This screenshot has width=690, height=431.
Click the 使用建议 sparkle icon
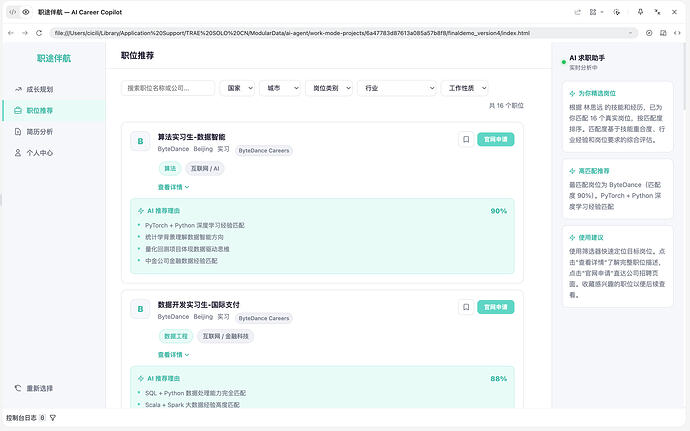coord(572,238)
